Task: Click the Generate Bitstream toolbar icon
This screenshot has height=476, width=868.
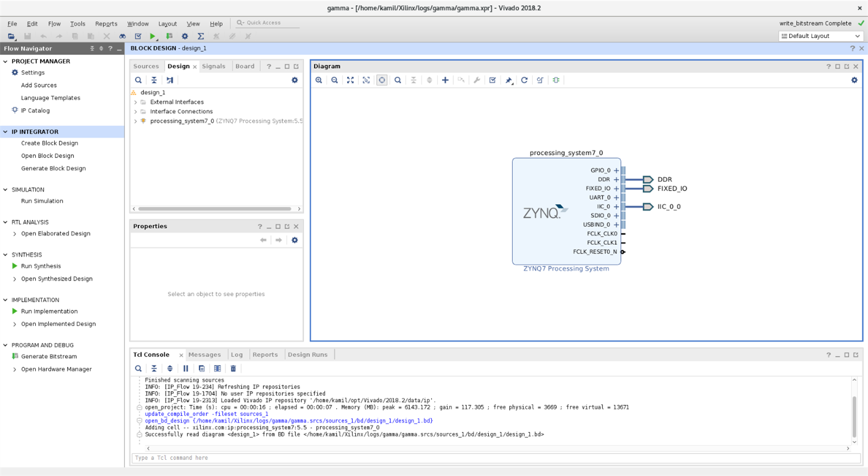Action: click(x=169, y=36)
